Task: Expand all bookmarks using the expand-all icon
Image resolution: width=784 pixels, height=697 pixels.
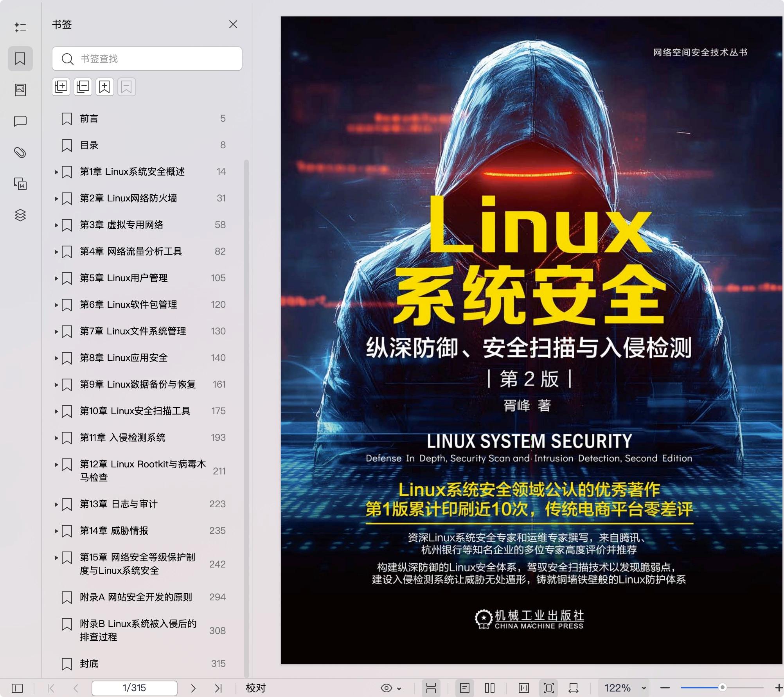Action: (x=61, y=87)
